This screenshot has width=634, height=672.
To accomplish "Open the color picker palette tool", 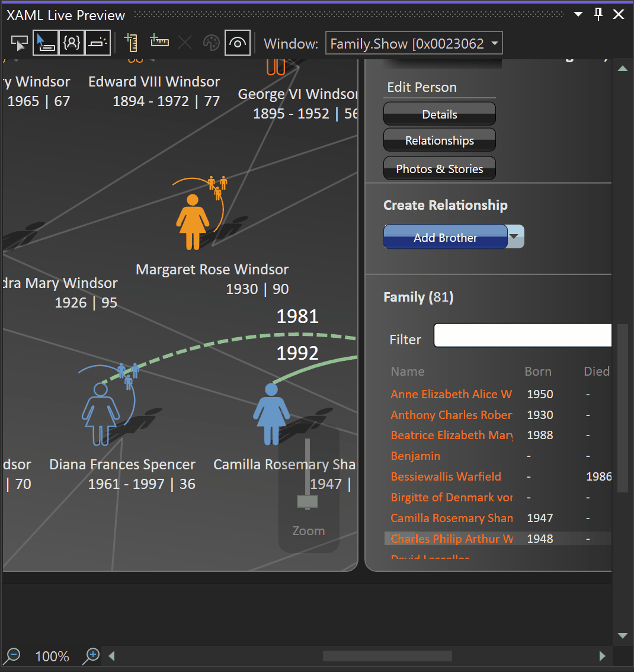I will pos(210,43).
